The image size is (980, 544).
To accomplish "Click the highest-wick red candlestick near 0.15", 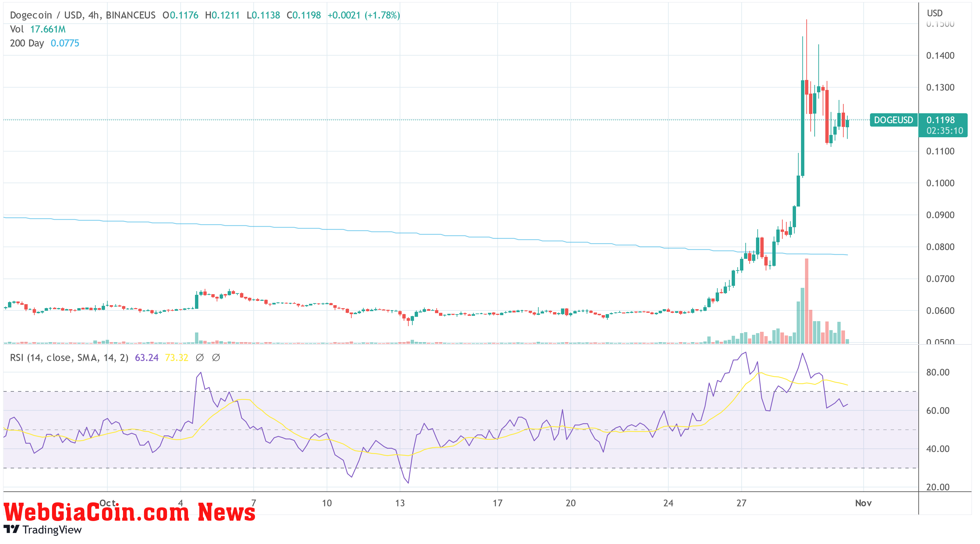I will point(807,87).
